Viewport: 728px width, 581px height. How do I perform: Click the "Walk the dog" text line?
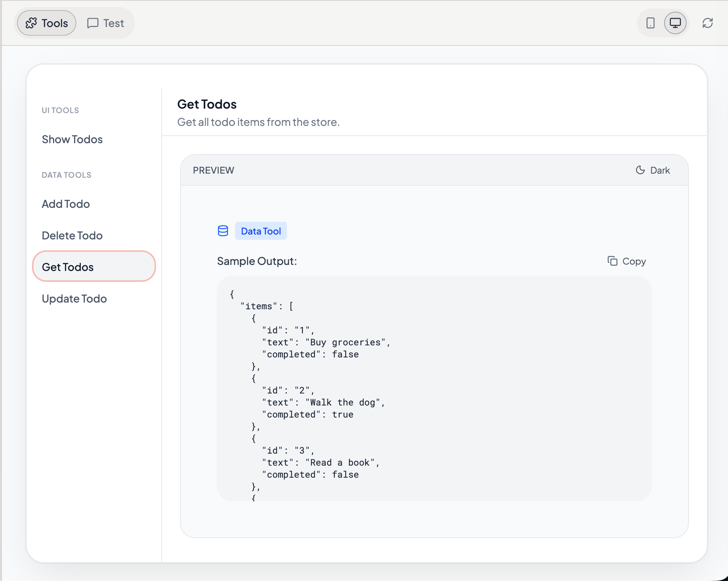tap(324, 402)
